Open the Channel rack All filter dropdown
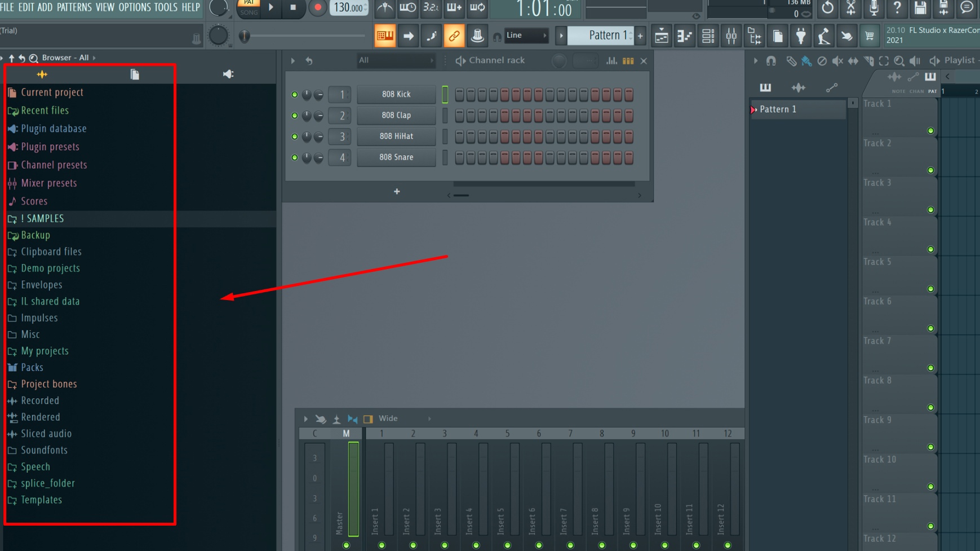 (396, 60)
